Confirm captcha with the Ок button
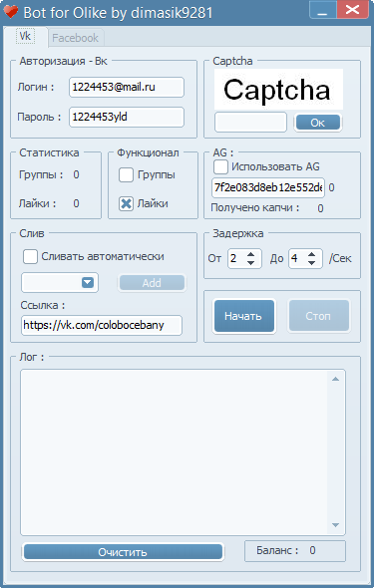 318,123
